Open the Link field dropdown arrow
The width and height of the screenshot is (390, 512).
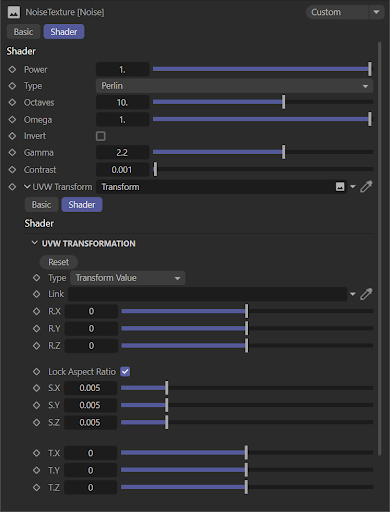tap(353, 294)
